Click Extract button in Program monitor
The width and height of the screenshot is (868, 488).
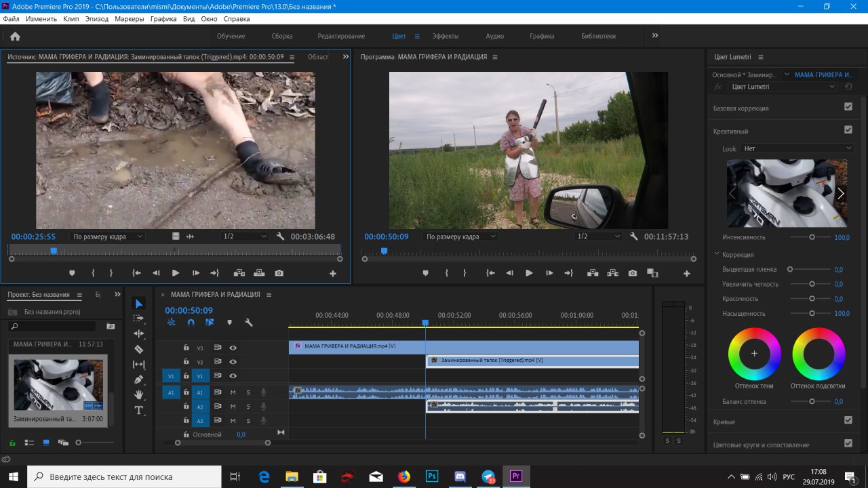coord(613,273)
